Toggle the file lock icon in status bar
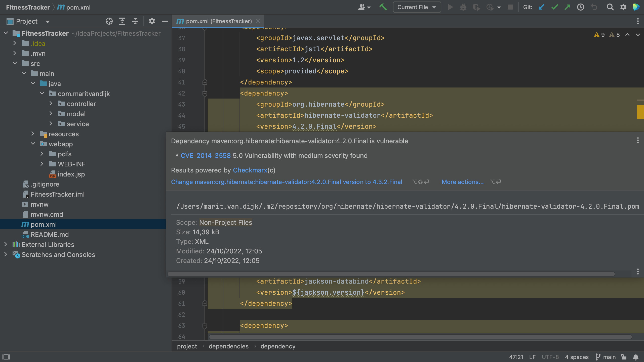The width and height of the screenshot is (644, 362). [x=623, y=357]
